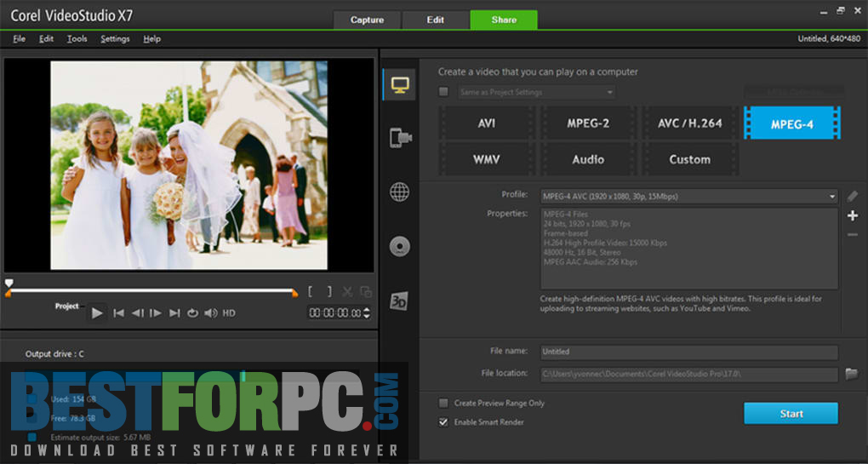Viewport: 868px width, 464px height.
Task: Open the Settings menu
Action: point(115,39)
